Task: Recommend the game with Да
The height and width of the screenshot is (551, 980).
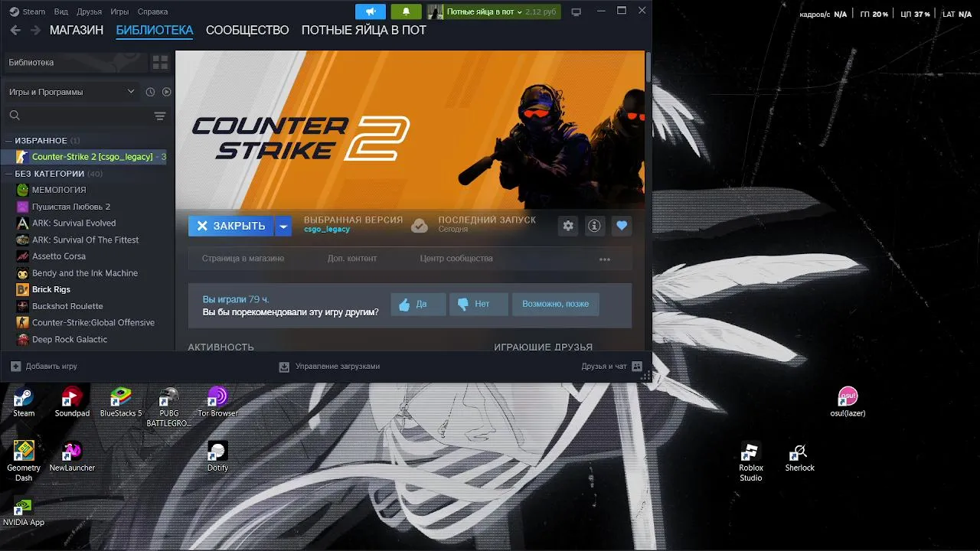Action: click(418, 304)
